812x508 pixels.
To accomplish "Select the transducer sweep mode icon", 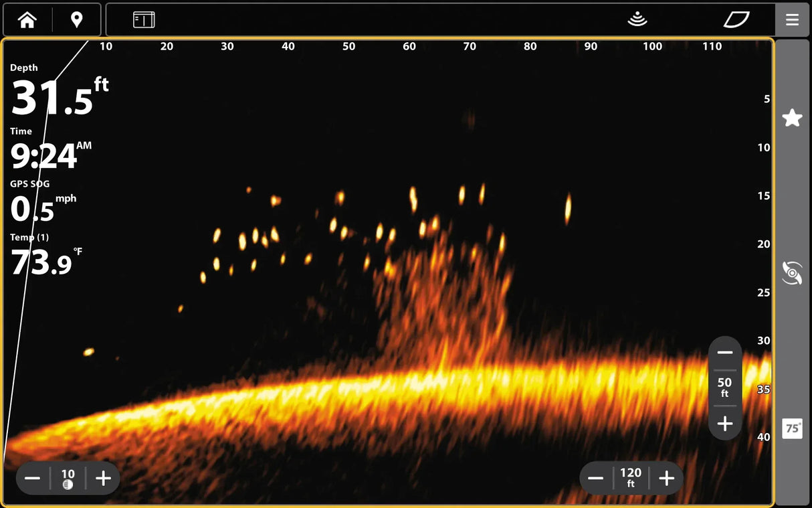I will pos(792,272).
